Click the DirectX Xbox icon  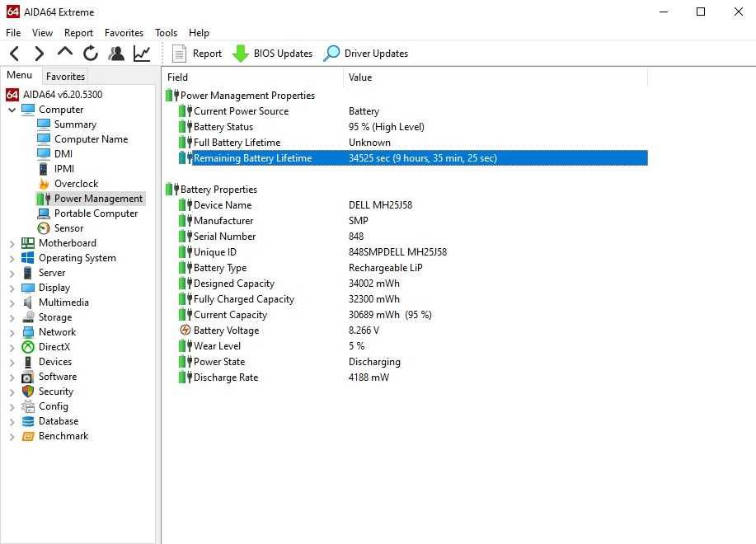pos(28,347)
